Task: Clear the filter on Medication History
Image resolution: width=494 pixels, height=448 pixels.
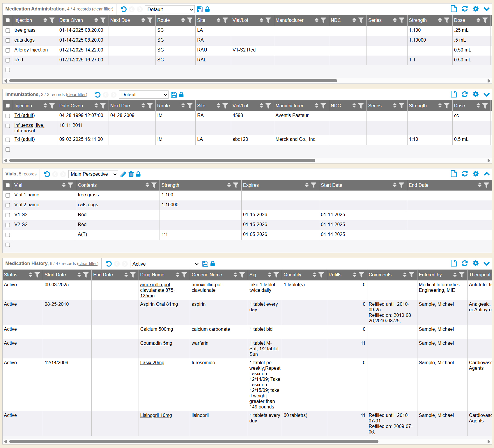Action: pyautogui.click(x=88, y=264)
